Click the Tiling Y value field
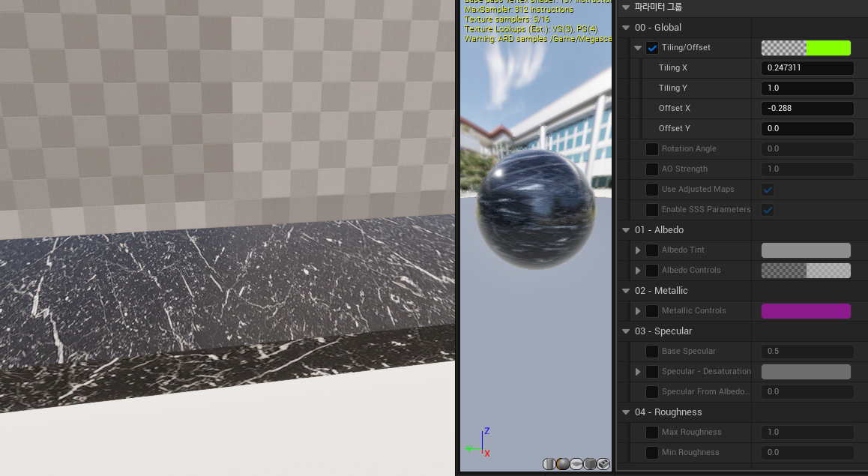The width and height of the screenshot is (868, 476). point(808,88)
